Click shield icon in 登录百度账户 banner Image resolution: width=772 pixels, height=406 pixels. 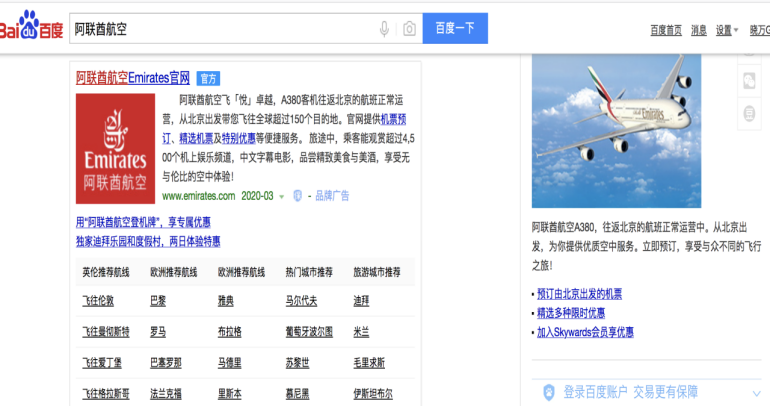pyautogui.click(x=549, y=393)
